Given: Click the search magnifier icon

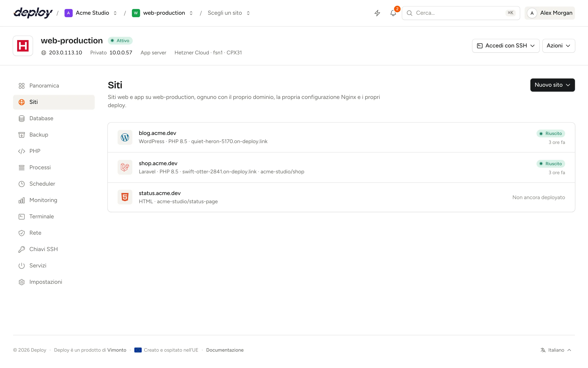Looking at the screenshot, I should (409, 13).
